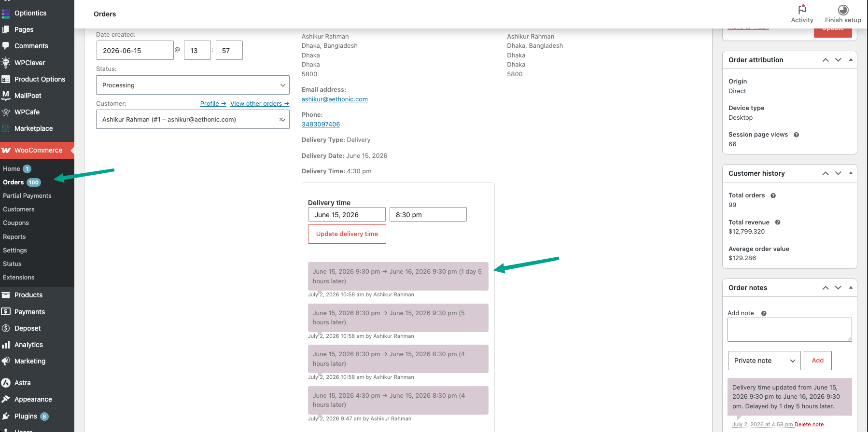Open Extensions submenu item

tap(19, 277)
